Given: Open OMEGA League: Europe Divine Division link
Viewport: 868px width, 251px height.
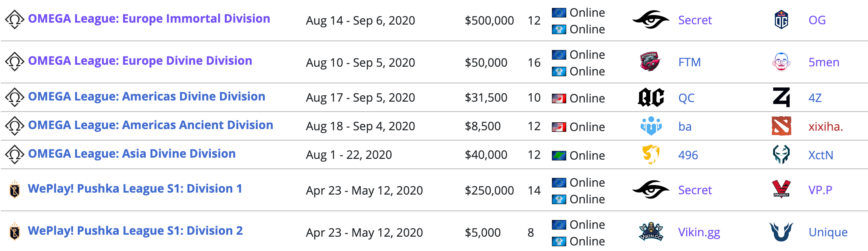Looking at the screenshot, I should pos(140,61).
